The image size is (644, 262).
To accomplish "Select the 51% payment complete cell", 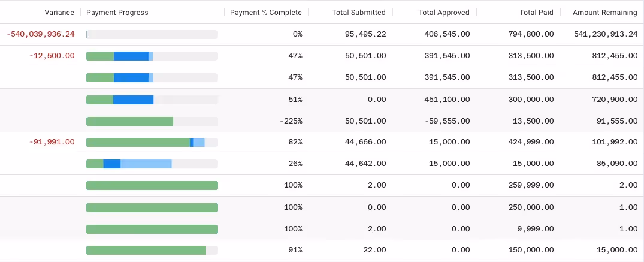I will point(295,100).
